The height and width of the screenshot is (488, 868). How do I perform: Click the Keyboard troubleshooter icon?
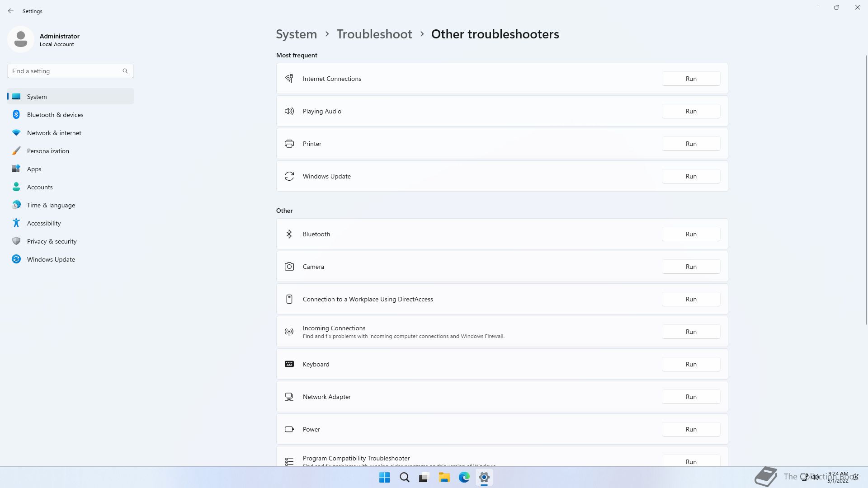pyautogui.click(x=289, y=364)
